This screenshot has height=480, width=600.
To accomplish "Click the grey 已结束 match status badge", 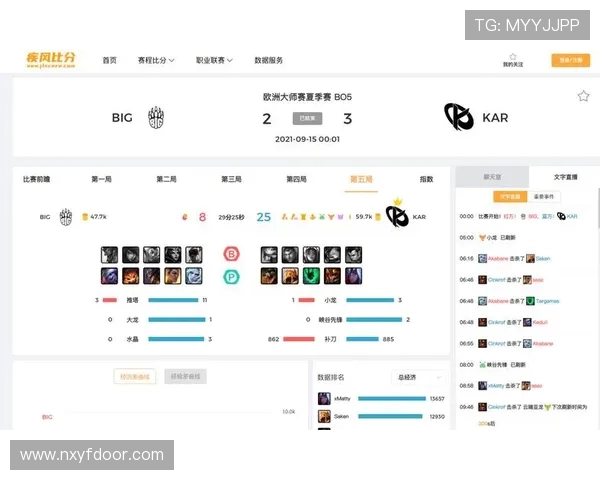I will pos(307,118).
